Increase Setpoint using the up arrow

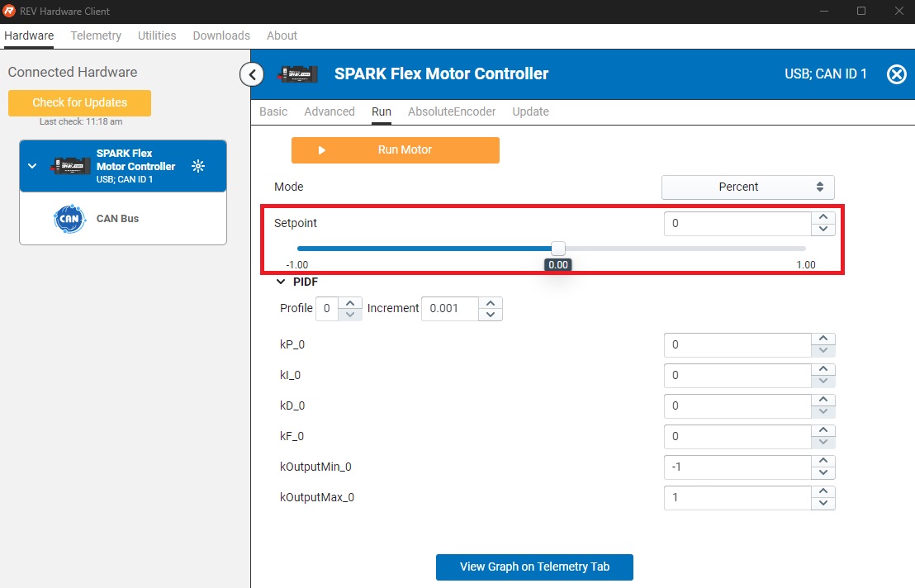pyautogui.click(x=823, y=218)
